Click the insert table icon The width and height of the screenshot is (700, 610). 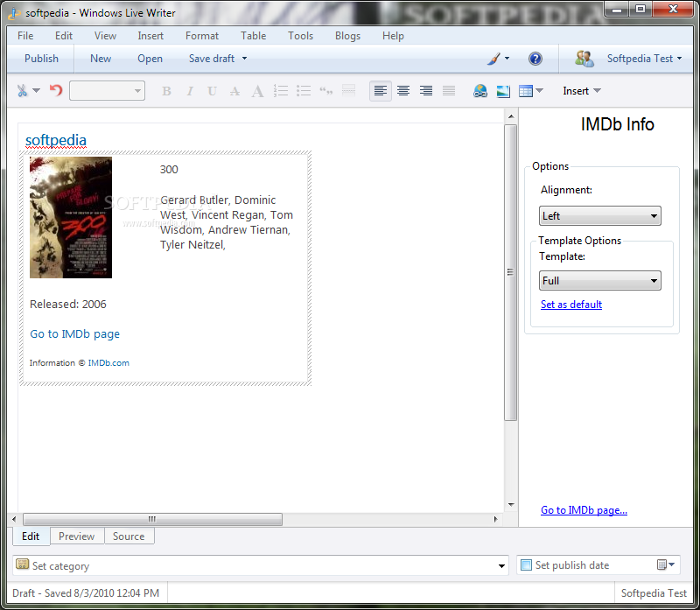click(x=526, y=91)
